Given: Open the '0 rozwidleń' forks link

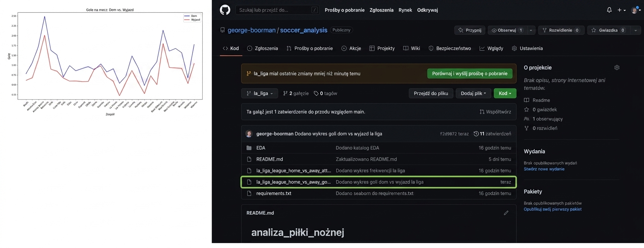Looking at the screenshot, I should pyautogui.click(x=540, y=128).
